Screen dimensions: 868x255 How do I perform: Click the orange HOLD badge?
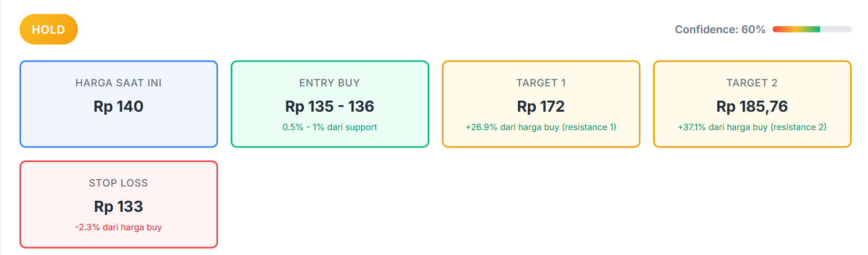48,30
